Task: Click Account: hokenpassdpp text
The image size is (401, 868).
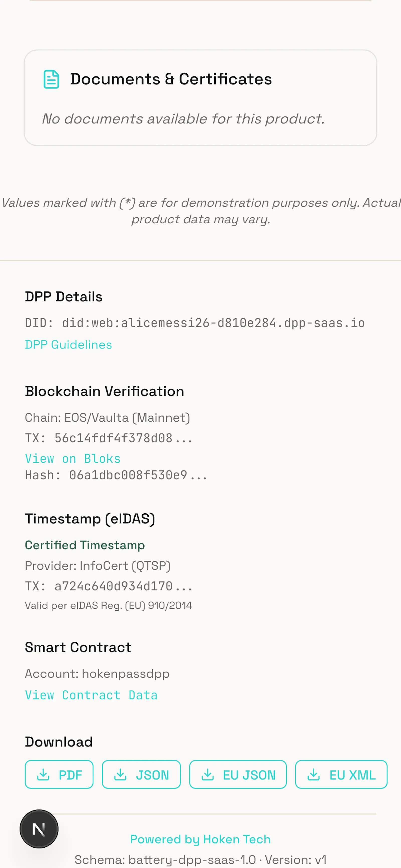Action: point(97,674)
